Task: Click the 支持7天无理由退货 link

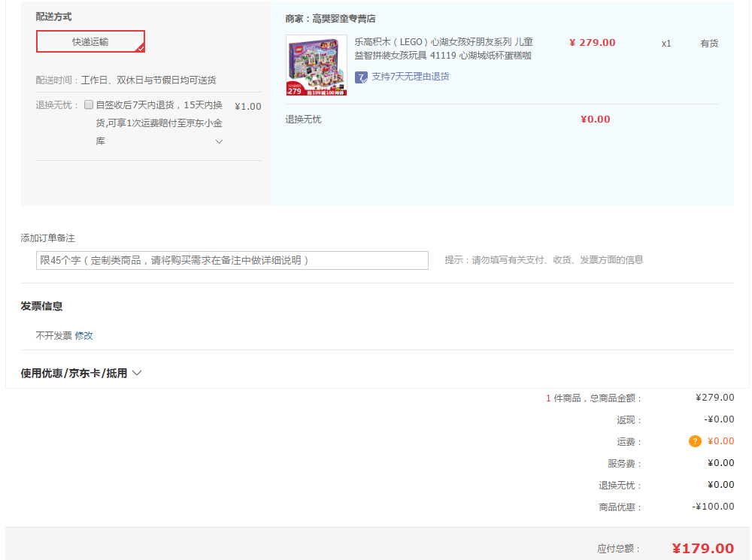Action: 410,76
